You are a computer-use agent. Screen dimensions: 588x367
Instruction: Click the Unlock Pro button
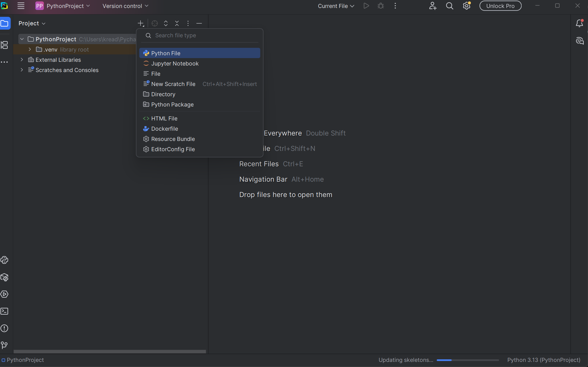[500, 6]
